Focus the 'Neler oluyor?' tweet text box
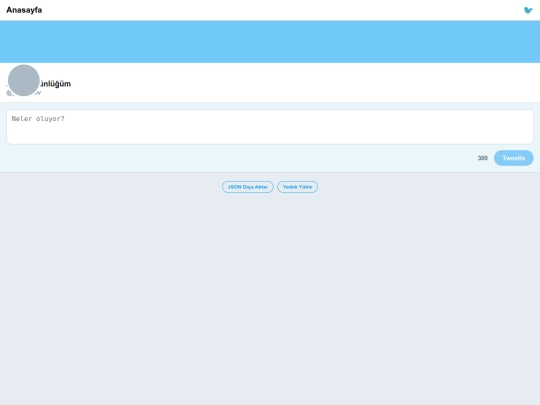This screenshot has height=405, width=540. pyautogui.click(x=270, y=127)
